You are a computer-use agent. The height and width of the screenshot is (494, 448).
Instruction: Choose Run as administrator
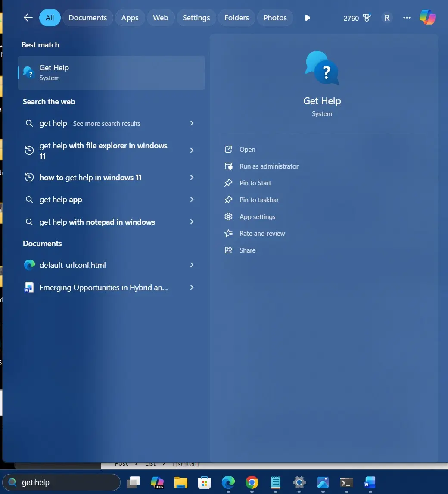269,166
